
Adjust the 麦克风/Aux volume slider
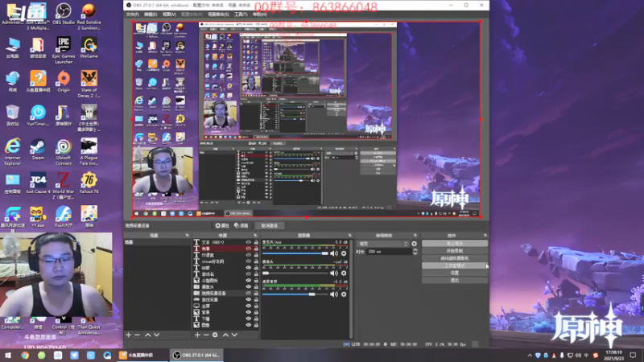pyautogui.click(x=295, y=253)
